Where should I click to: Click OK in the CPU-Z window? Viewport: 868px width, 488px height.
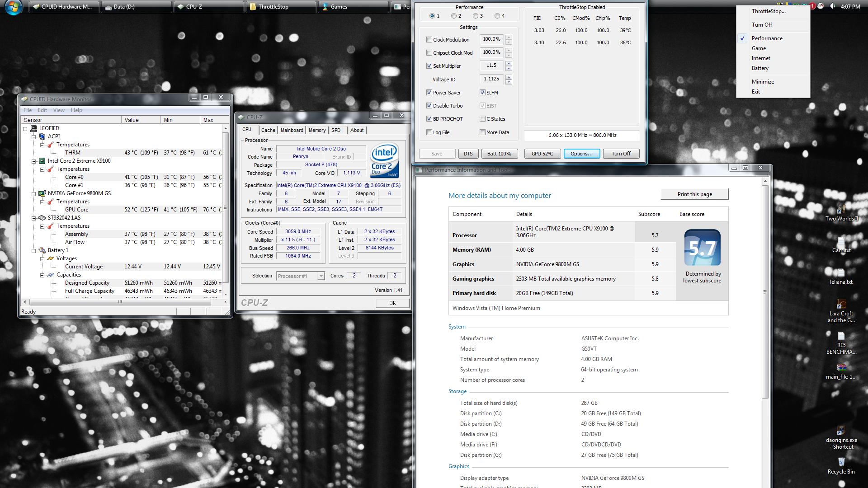[x=392, y=303]
